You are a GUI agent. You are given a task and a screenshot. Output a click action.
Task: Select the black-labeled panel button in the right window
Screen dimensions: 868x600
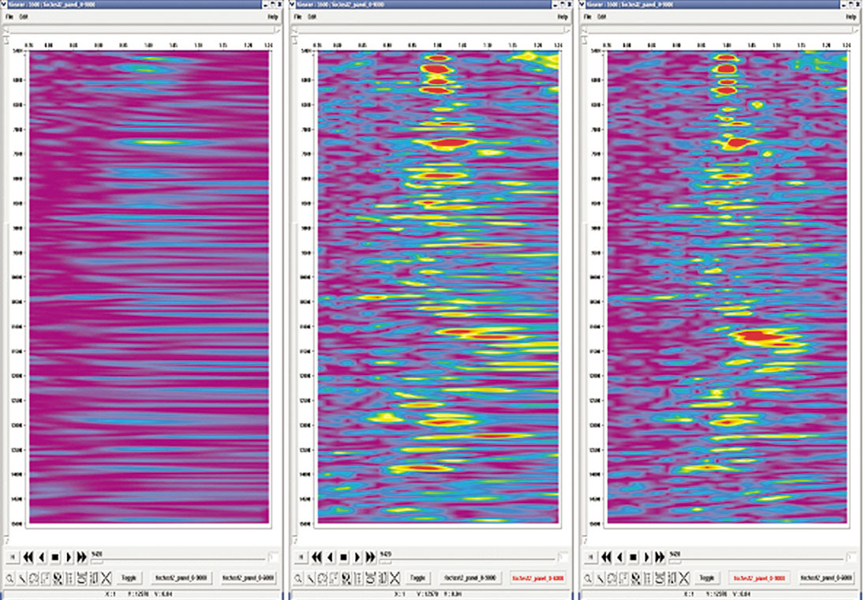pyautogui.click(x=826, y=578)
